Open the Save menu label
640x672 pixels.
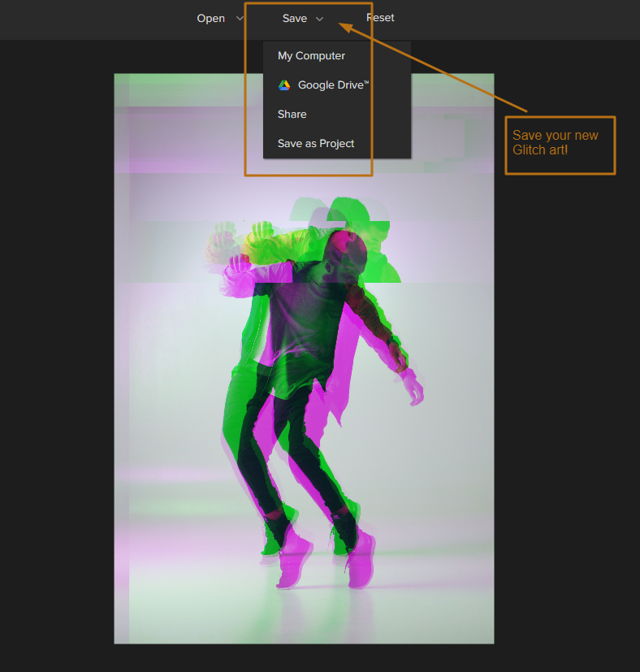pos(295,18)
